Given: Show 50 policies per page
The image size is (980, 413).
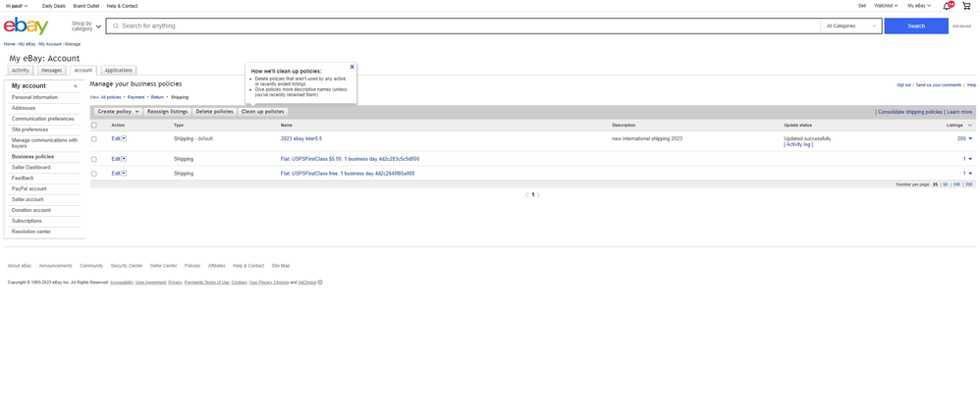Looking at the screenshot, I should tap(946, 185).
